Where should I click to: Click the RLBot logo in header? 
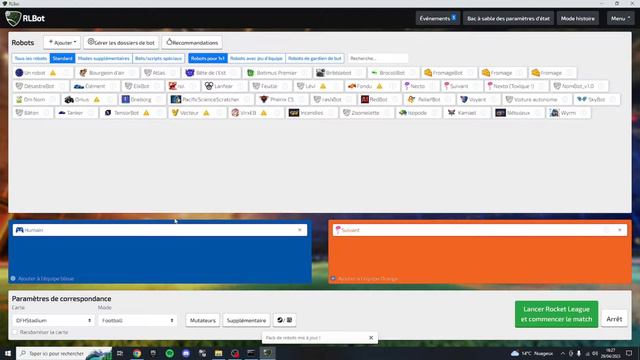coord(13,18)
